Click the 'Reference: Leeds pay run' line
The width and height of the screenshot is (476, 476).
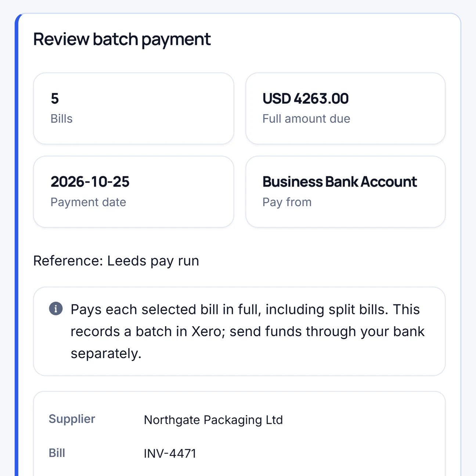click(x=116, y=261)
